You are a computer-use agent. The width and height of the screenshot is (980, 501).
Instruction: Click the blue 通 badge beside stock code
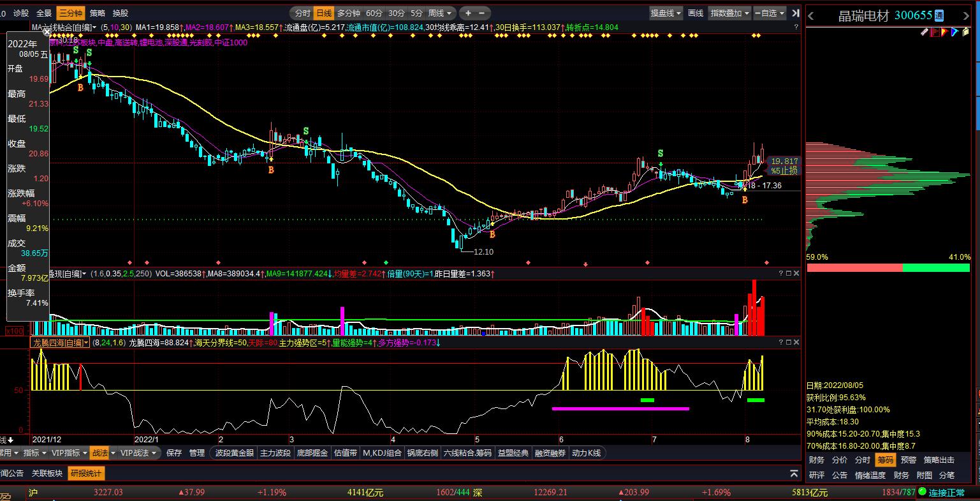click(x=939, y=16)
